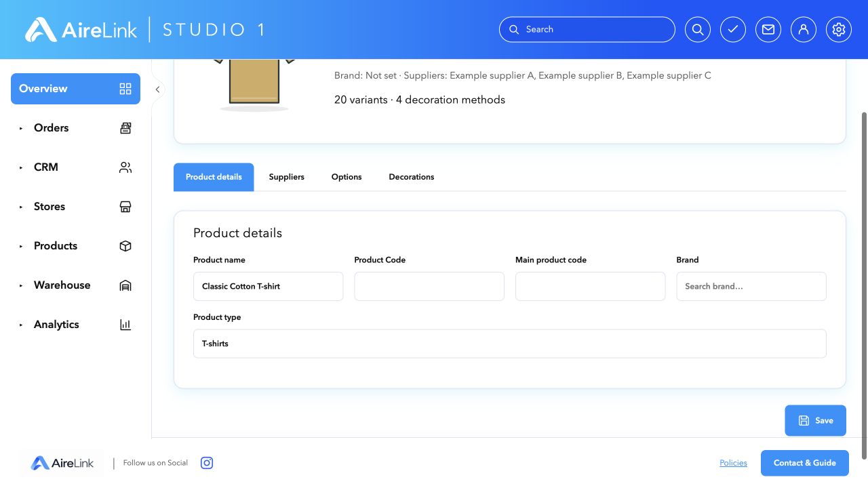Click the T-shirt product thumbnail
Viewport: 868px width, 488px height.
(x=254, y=85)
